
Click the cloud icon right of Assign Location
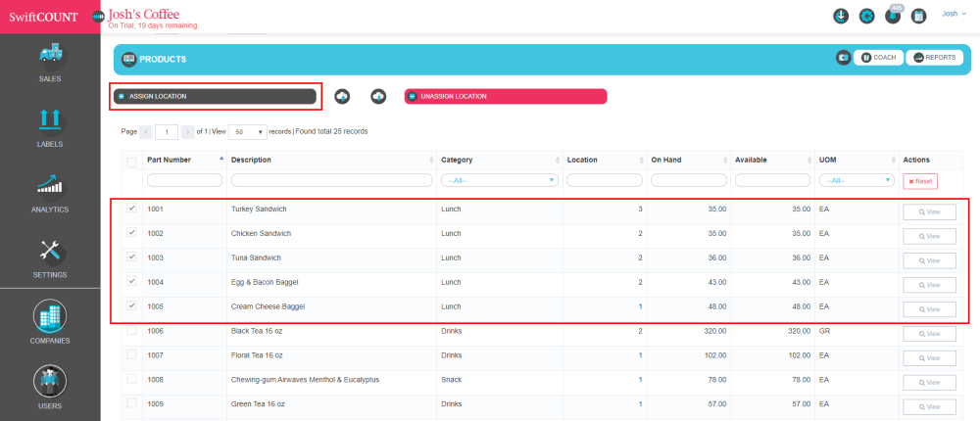tap(342, 96)
